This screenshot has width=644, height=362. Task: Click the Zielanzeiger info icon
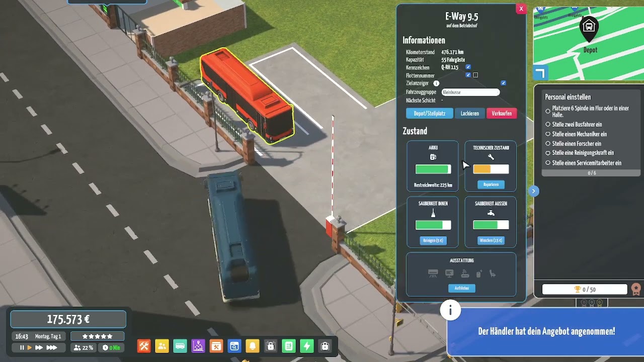[436, 83]
